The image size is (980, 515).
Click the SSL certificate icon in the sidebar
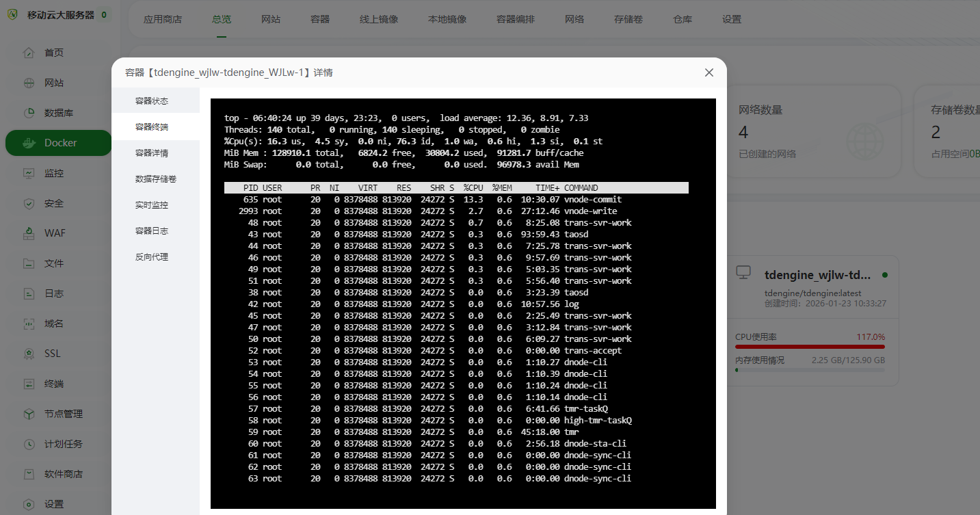[29, 354]
